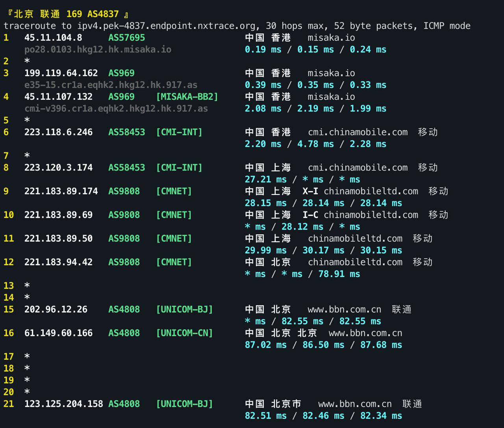The image size is (504, 428).
Task: Select cmi.chinamobile.com domain on hop 8
Action: coord(358,167)
